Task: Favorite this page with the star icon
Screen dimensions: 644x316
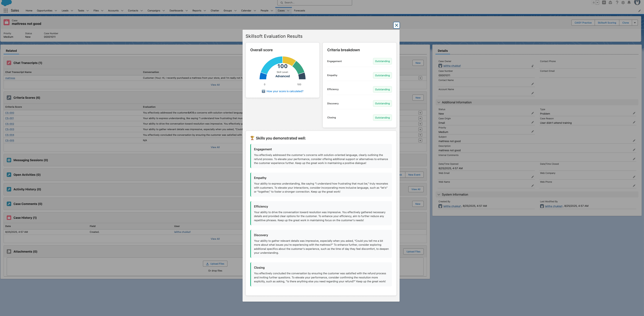Action: coord(594,2)
